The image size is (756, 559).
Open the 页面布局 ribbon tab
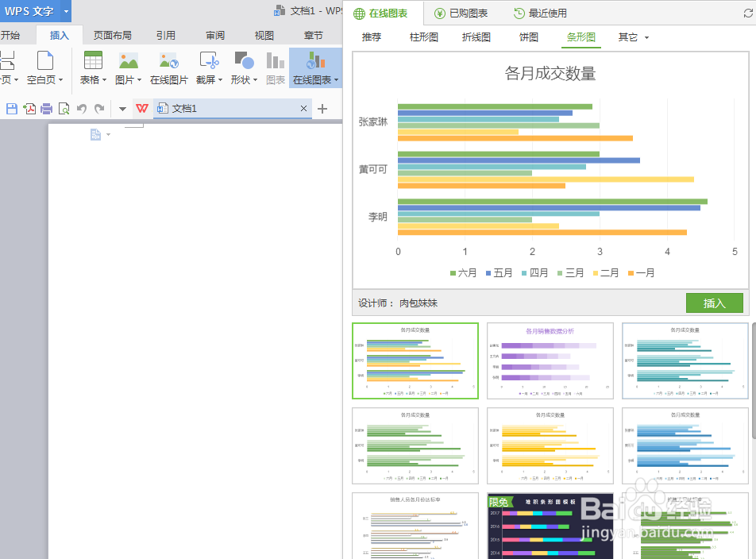(112, 35)
